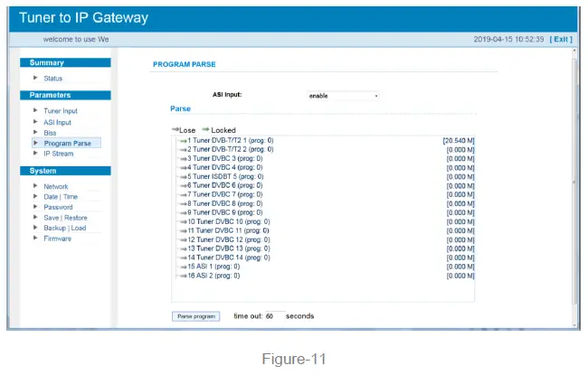Click the arrow icon beside IP Stream
Viewport: 588px width, 375px height.
pos(35,153)
